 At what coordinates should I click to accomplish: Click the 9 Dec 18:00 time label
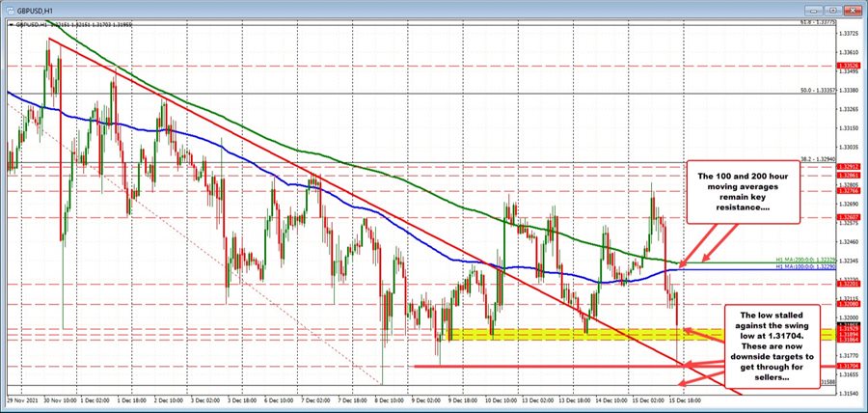465,399
